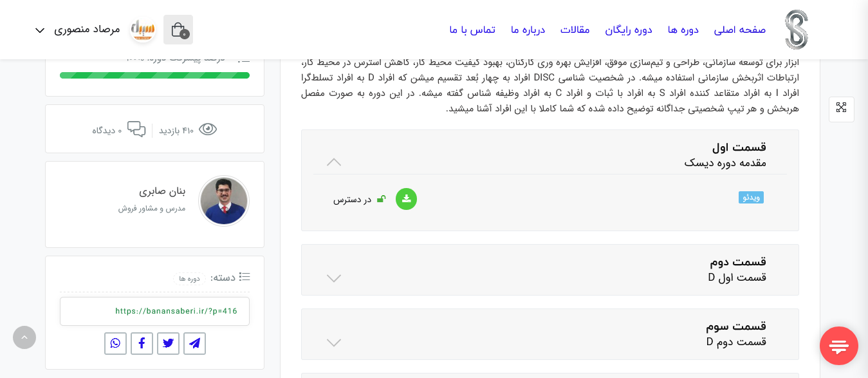Open the دوره رایگان menu item
868x378 pixels.
click(627, 30)
